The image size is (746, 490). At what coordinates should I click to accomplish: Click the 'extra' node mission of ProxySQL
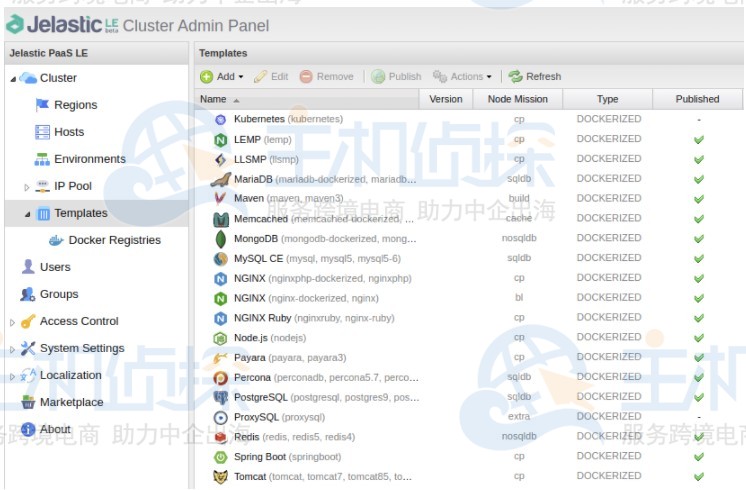(x=519, y=417)
